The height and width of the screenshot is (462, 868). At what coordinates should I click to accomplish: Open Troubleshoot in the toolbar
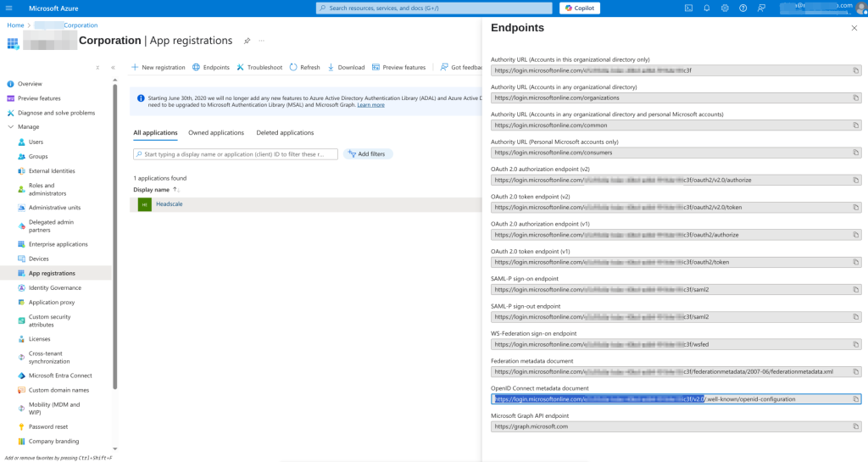pyautogui.click(x=259, y=68)
